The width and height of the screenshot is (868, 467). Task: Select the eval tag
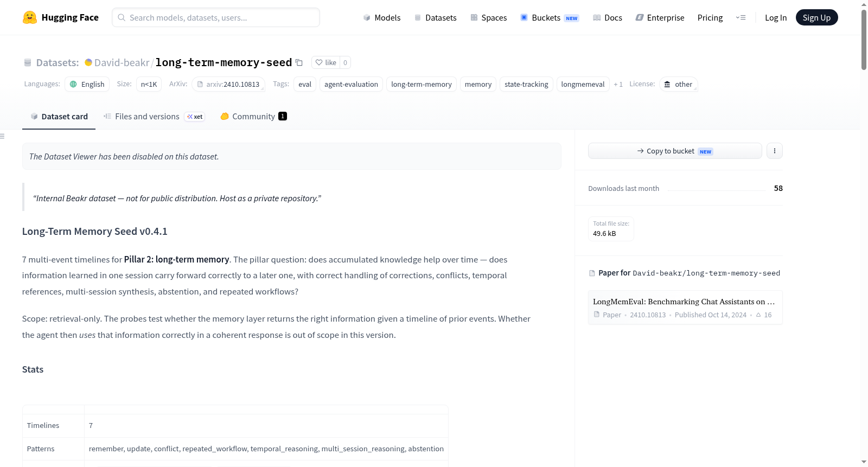(305, 84)
